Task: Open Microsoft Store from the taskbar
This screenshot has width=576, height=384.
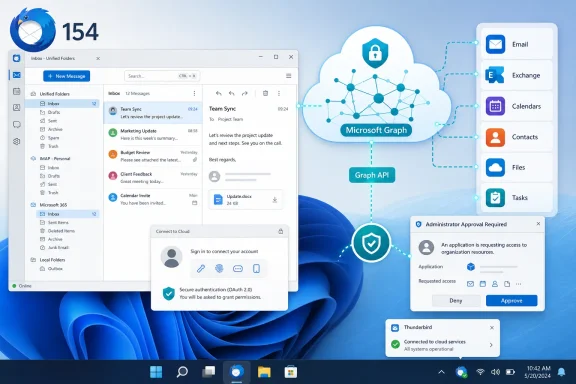Action: pos(291,372)
